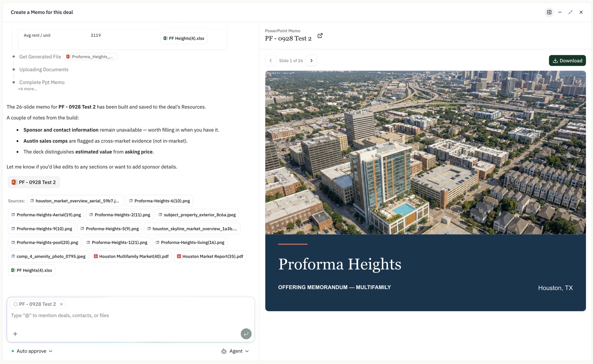Minimize the memo dialog
The height and width of the screenshot is (364, 593).
(560, 12)
